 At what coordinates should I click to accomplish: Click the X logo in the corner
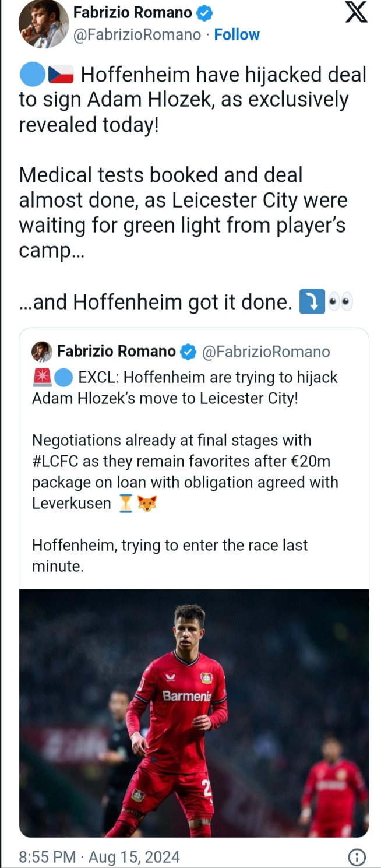(357, 12)
